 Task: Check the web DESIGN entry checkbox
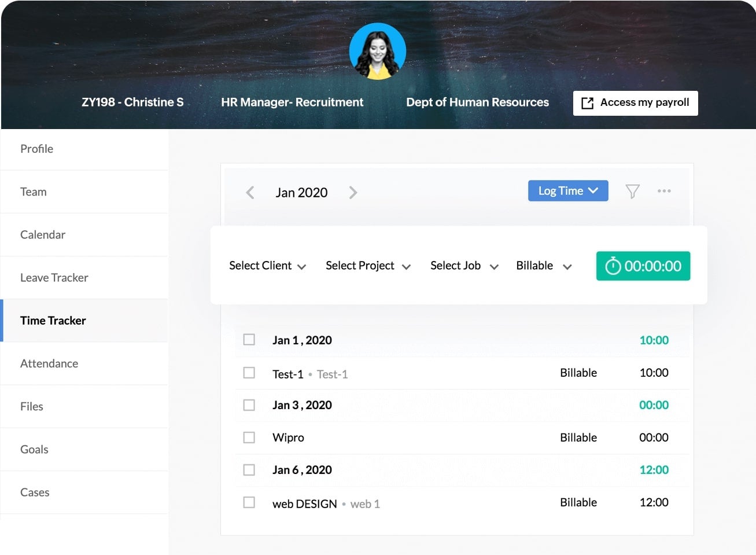click(249, 502)
